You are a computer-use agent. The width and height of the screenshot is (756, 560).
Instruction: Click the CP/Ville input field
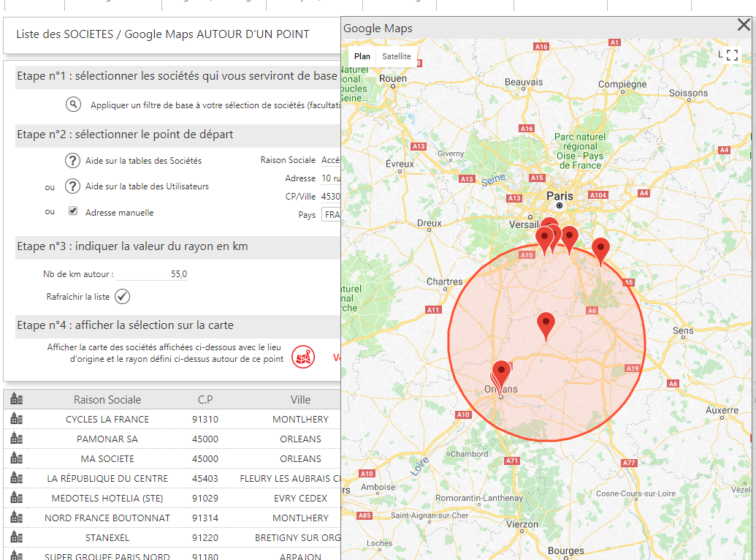coord(331,197)
